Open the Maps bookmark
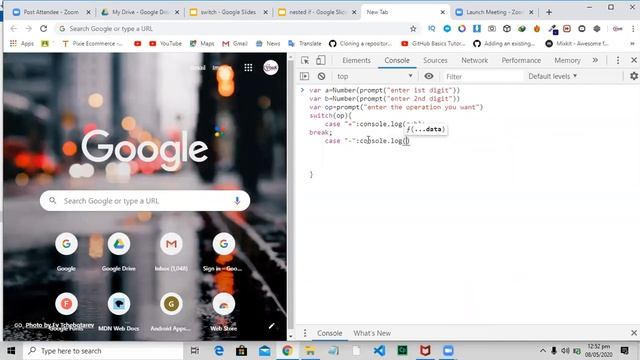The image size is (640, 360). 202,43
